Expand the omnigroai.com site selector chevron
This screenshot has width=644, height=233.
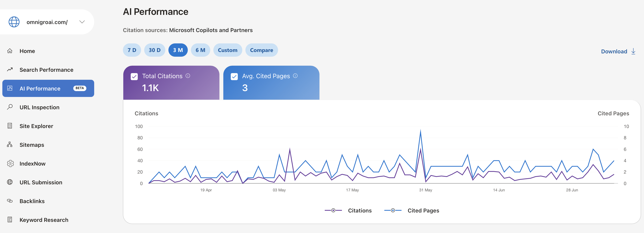(82, 22)
